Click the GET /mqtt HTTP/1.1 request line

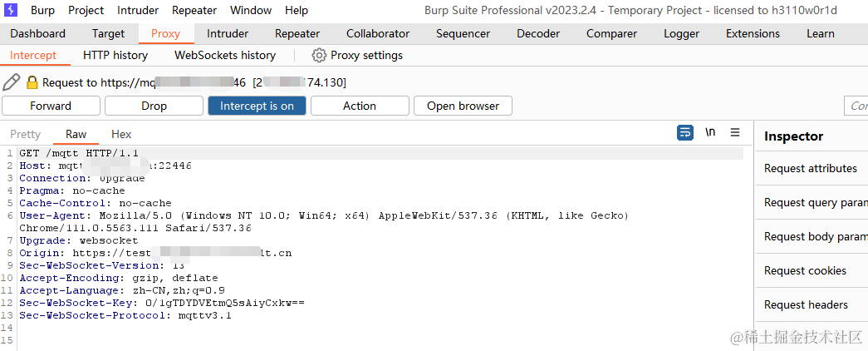(x=79, y=153)
